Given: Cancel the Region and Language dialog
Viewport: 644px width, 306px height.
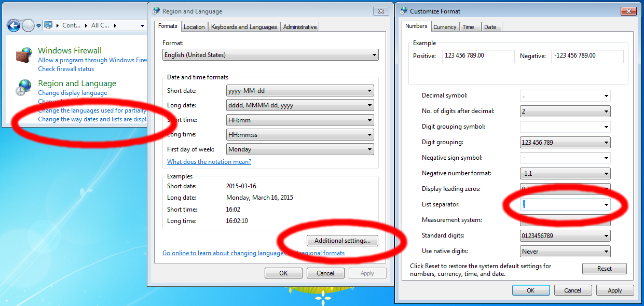Looking at the screenshot, I should [x=325, y=273].
